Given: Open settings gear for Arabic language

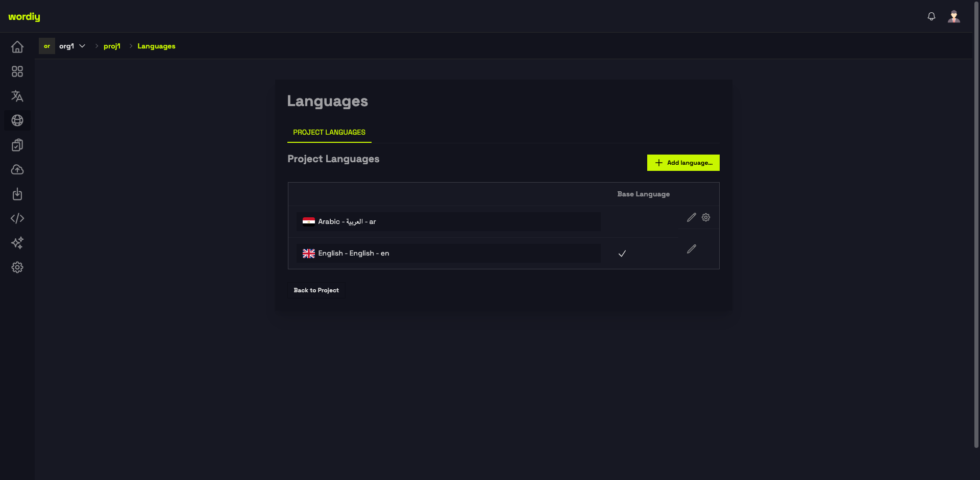Looking at the screenshot, I should click(x=706, y=217).
